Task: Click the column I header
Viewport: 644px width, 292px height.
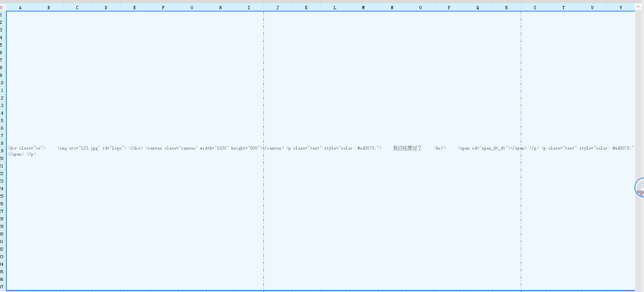Action: (249, 8)
